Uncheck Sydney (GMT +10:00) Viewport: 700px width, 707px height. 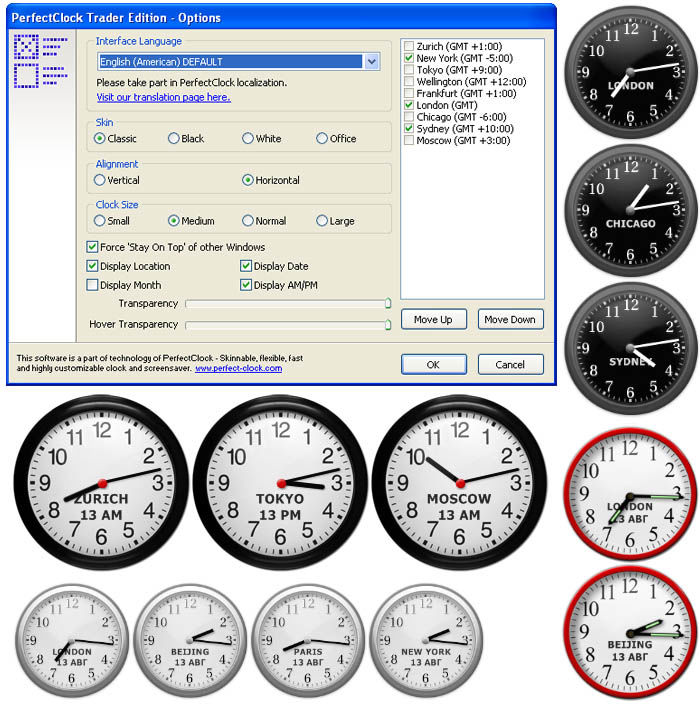pos(409,128)
